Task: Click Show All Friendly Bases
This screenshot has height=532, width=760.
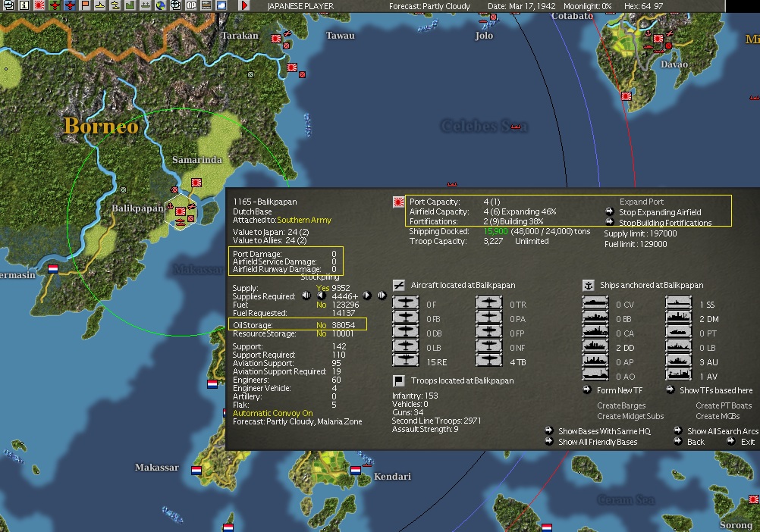Action: click(x=598, y=442)
